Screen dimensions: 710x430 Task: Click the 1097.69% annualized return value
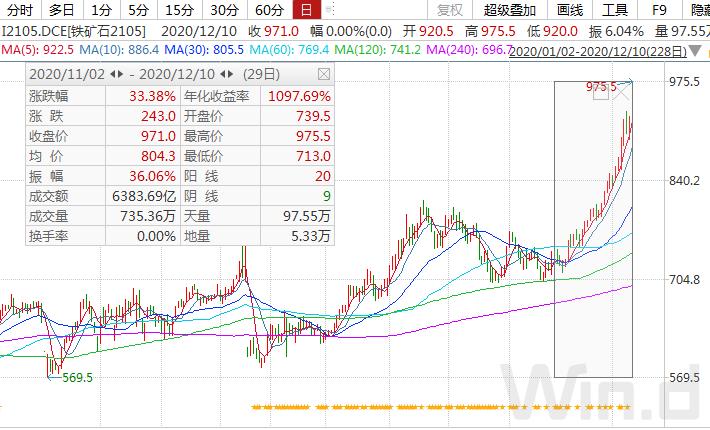(299, 96)
